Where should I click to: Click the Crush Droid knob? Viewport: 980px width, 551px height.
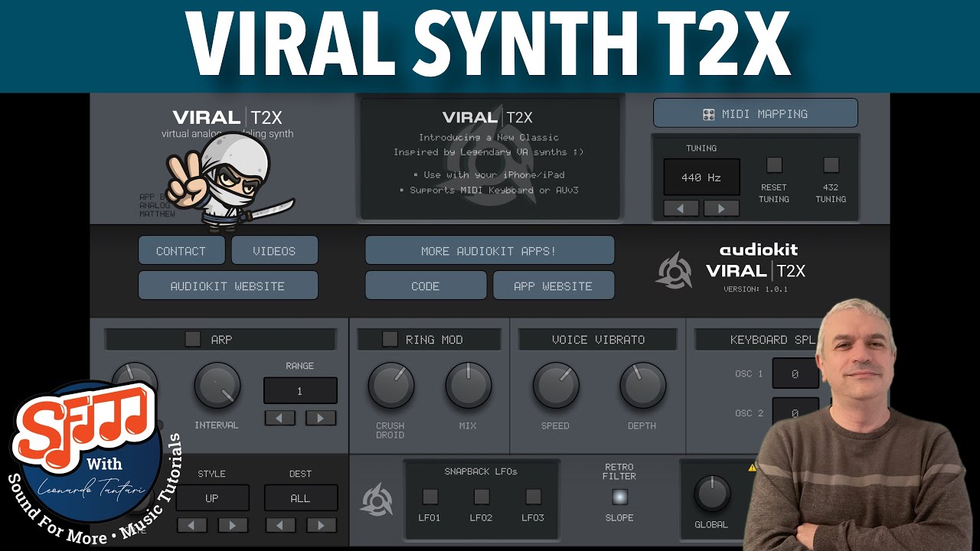pos(391,386)
